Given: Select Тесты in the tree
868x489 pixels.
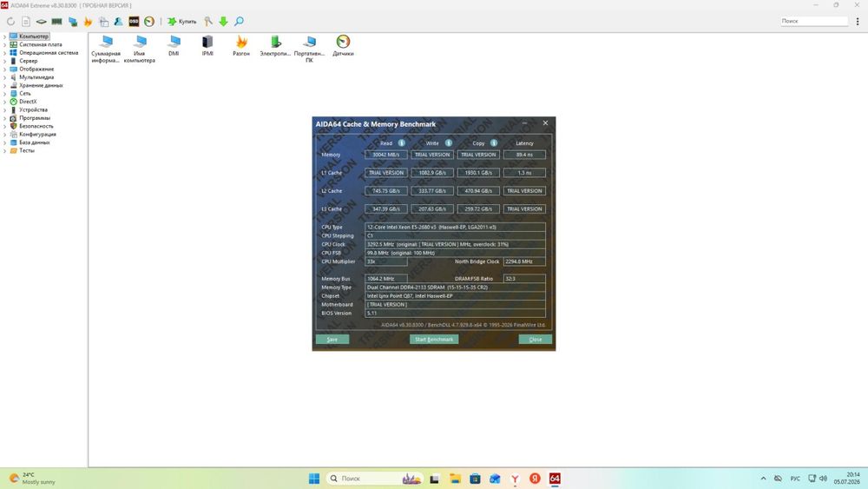Looking at the screenshot, I should click(x=27, y=150).
